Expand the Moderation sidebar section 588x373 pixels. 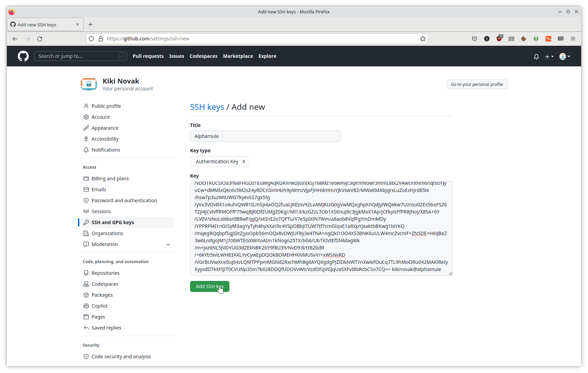(168, 244)
